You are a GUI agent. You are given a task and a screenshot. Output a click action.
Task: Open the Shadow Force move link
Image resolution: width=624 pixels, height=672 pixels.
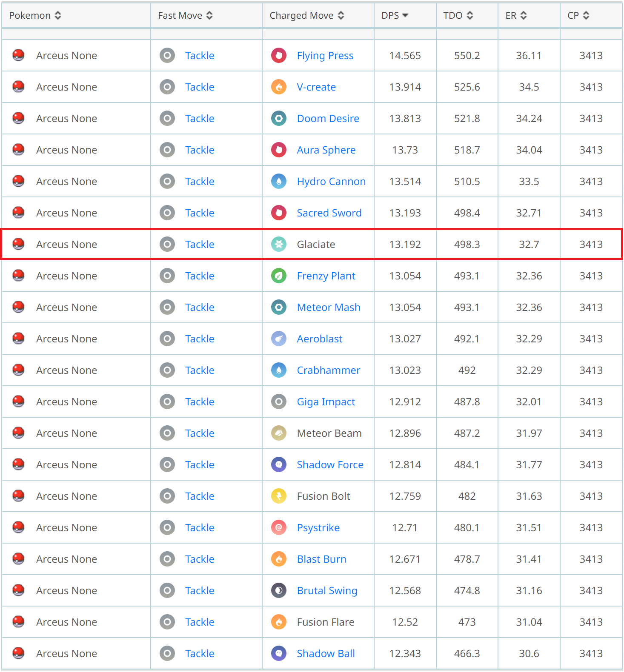[330, 464]
